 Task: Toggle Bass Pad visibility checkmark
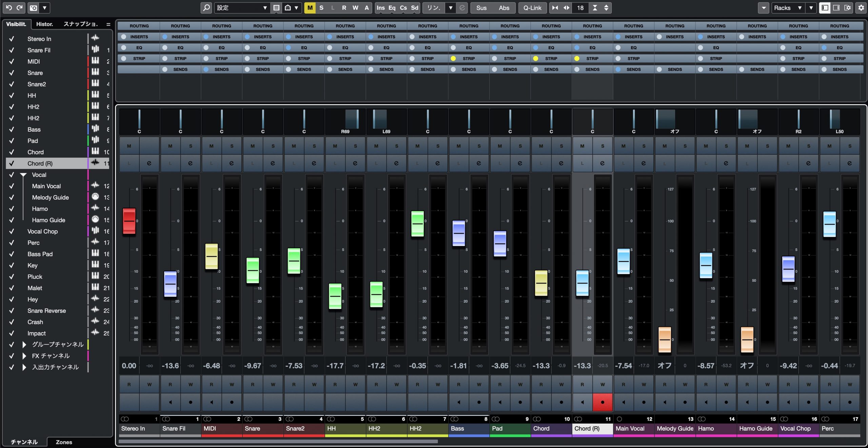pos(12,254)
